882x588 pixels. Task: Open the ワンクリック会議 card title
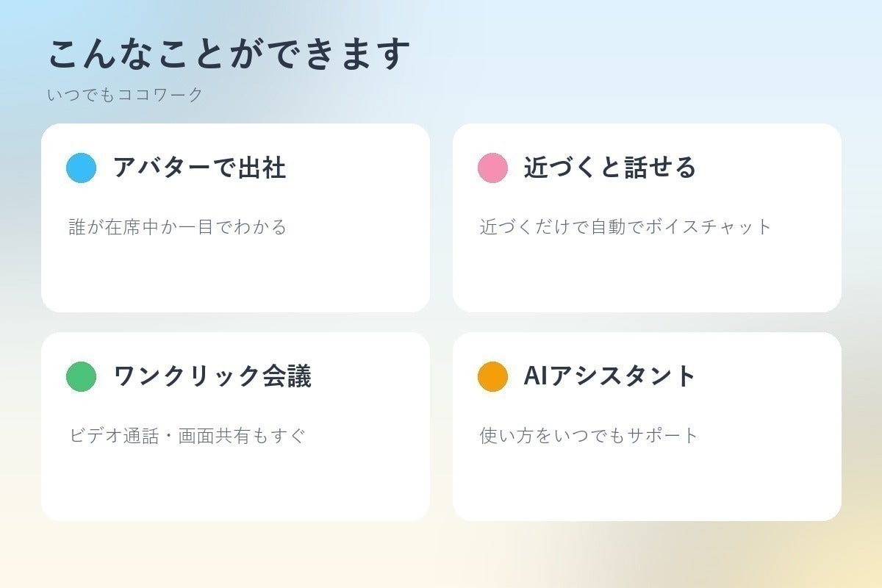click(x=212, y=376)
